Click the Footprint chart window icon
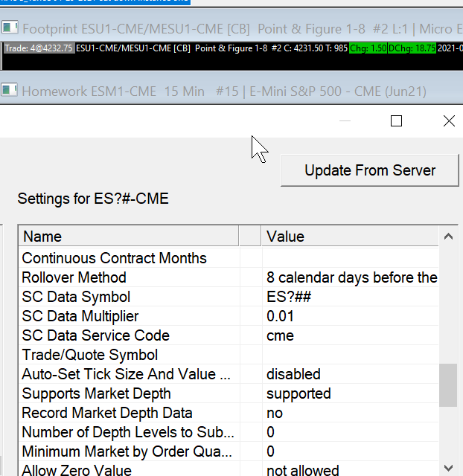The image size is (463, 476). [x=10, y=28]
